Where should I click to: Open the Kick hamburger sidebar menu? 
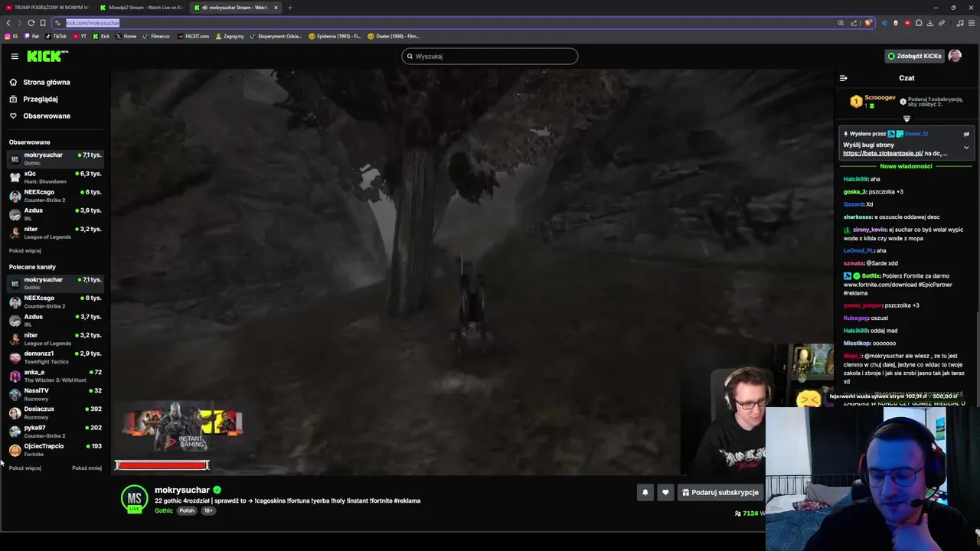click(15, 56)
